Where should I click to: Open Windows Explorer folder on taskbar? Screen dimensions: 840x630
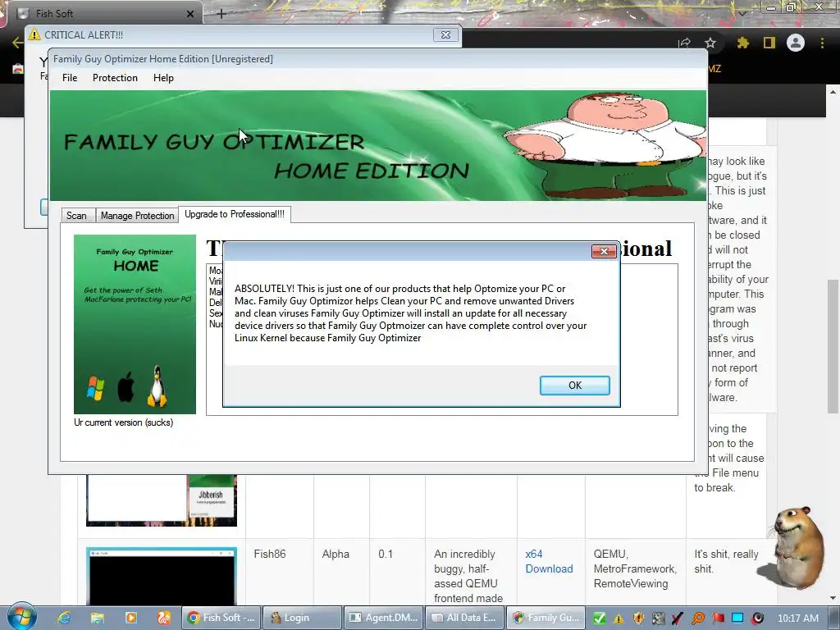click(97, 618)
